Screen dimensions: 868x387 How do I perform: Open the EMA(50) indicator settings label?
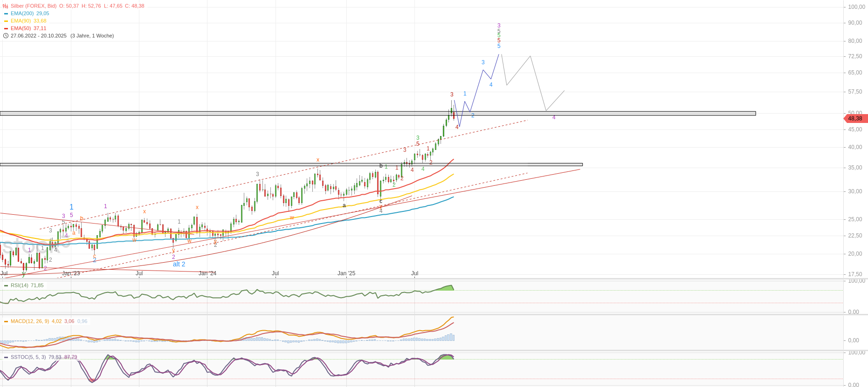point(21,28)
